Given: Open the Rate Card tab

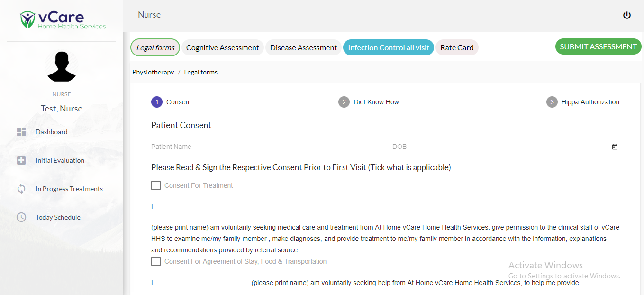Looking at the screenshot, I should point(457,47).
